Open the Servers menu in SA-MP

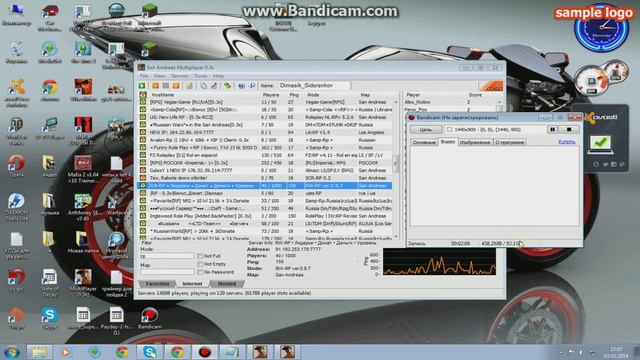180,76
